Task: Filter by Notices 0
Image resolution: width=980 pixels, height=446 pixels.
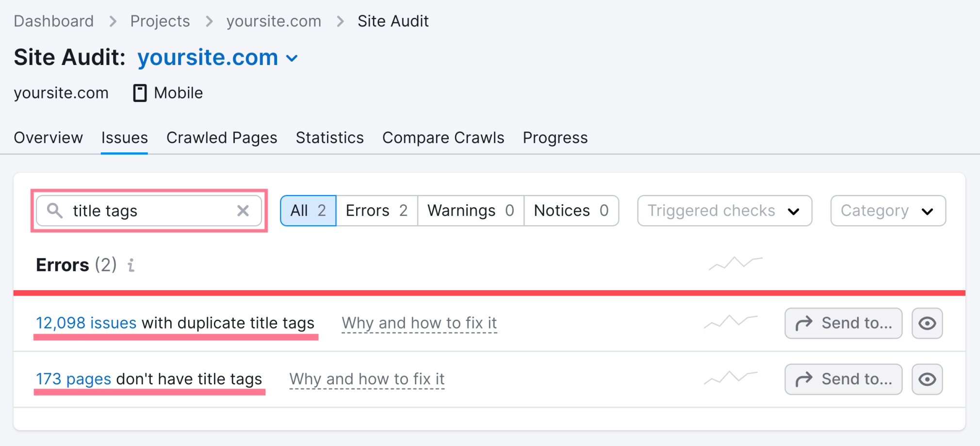Action: point(571,211)
